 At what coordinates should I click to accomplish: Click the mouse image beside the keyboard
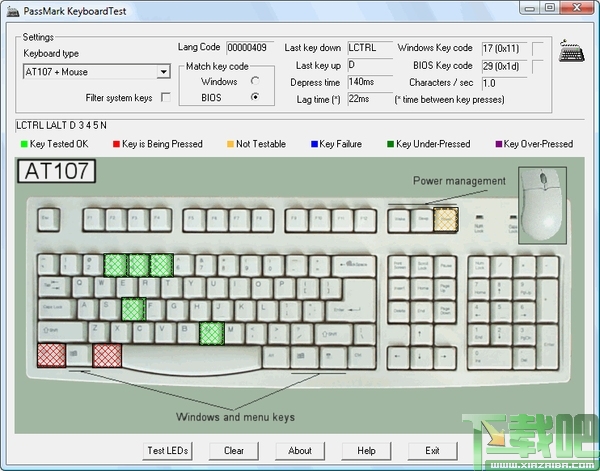click(542, 205)
